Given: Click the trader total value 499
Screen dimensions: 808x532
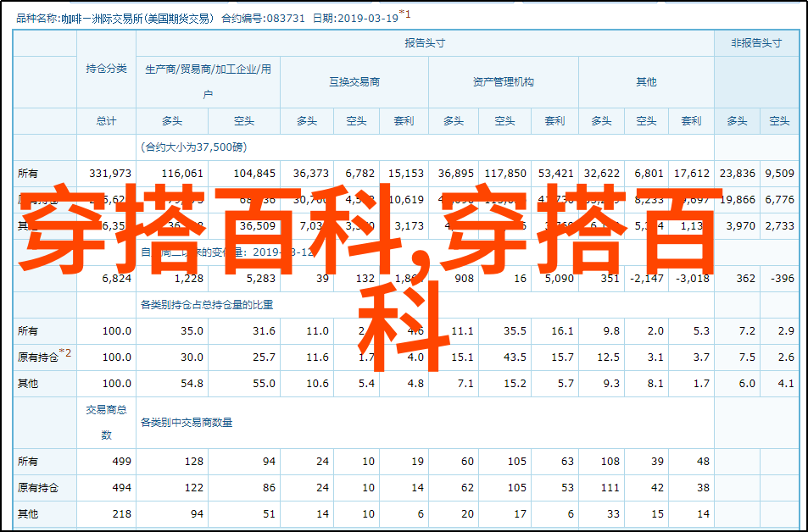Looking at the screenshot, I should [x=121, y=462].
